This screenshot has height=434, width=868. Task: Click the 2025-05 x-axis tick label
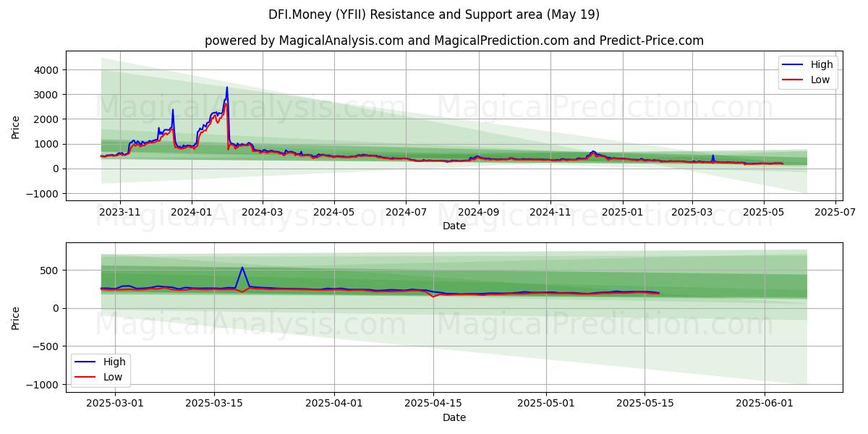(763, 213)
